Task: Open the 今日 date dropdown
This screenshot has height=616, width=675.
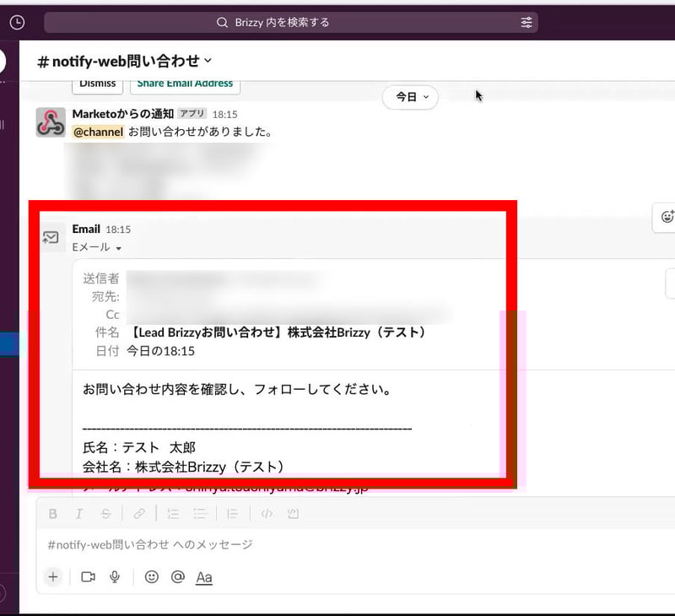Action: (x=410, y=97)
